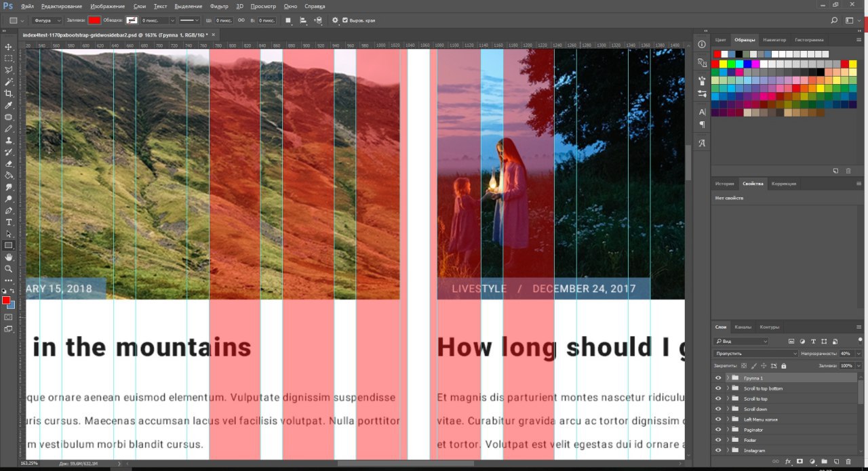Image resolution: width=868 pixels, height=471 pixels.
Task: Add adjustment layer half-circle icon
Action: click(x=812, y=462)
